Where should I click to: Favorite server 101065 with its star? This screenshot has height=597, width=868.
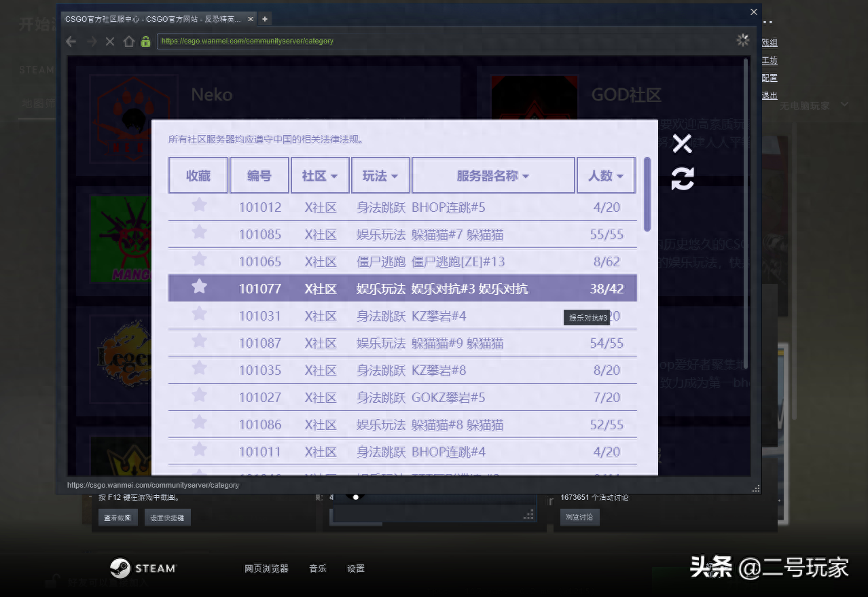199,259
